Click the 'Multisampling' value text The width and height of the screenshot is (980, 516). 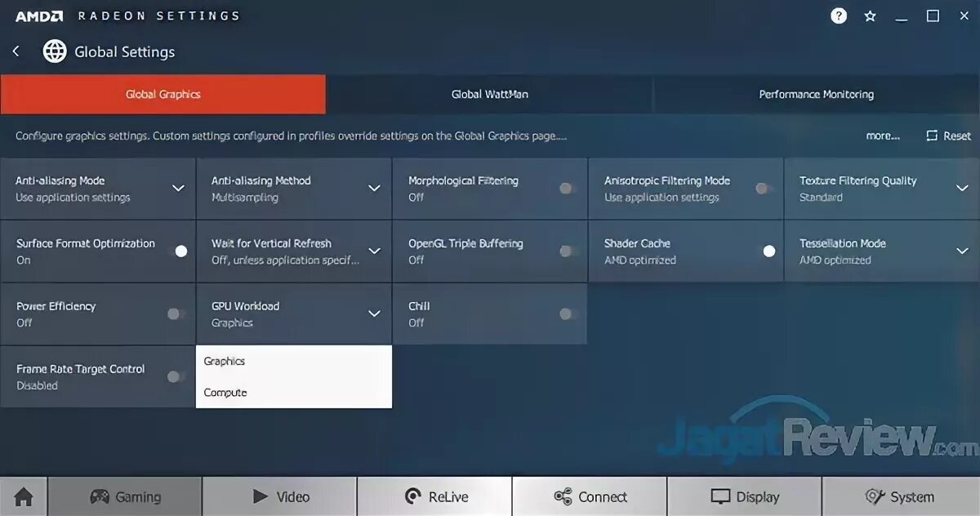pyautogui.click(x=245, y=198)
